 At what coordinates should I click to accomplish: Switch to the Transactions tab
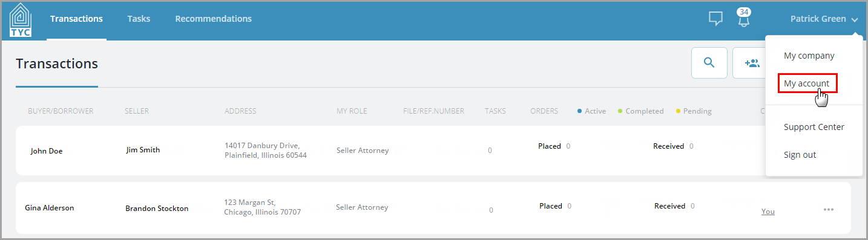point(76,19)
